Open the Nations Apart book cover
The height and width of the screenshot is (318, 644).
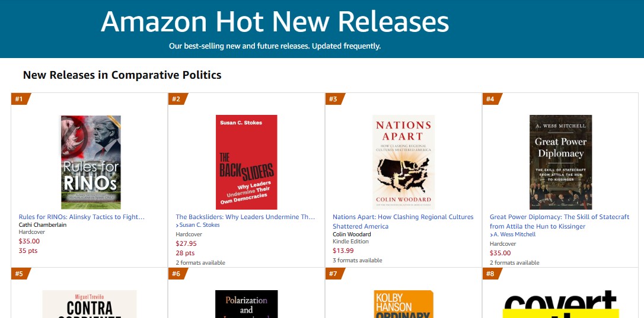403,162
